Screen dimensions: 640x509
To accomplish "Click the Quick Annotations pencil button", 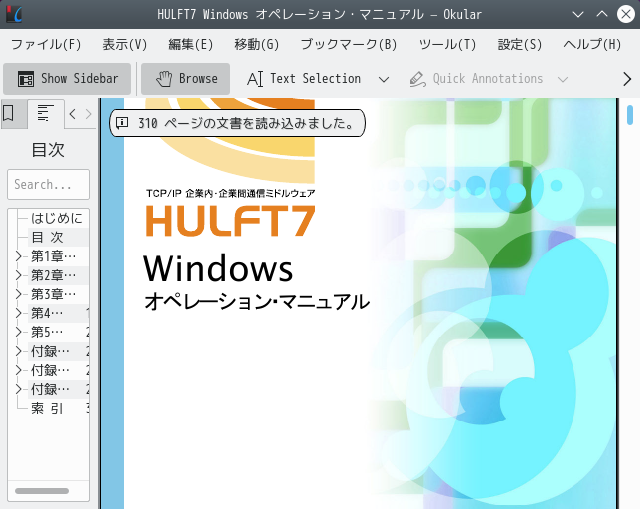I will point(476,79).
